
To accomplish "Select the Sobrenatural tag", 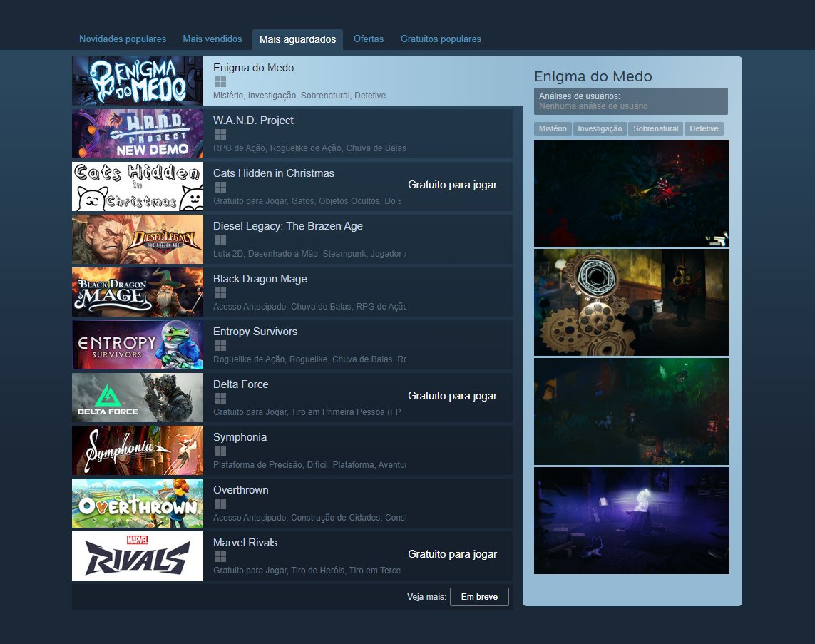I will point(655,128).
